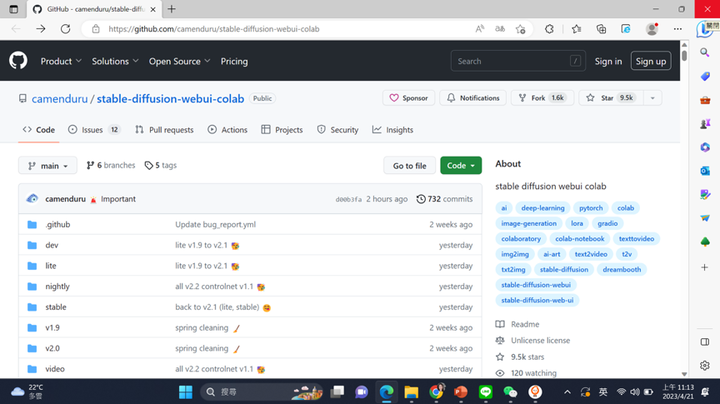The height and width of the screenshot is (404, 720).
Task: Select the dreambooth topic tag
Action: [x=622, y=269]
